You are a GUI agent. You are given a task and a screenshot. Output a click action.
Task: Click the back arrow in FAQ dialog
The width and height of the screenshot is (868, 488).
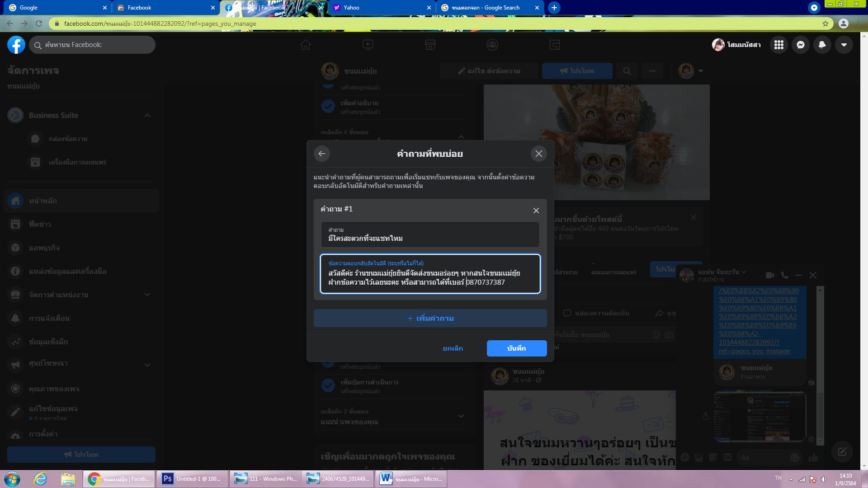click(321, 154)
